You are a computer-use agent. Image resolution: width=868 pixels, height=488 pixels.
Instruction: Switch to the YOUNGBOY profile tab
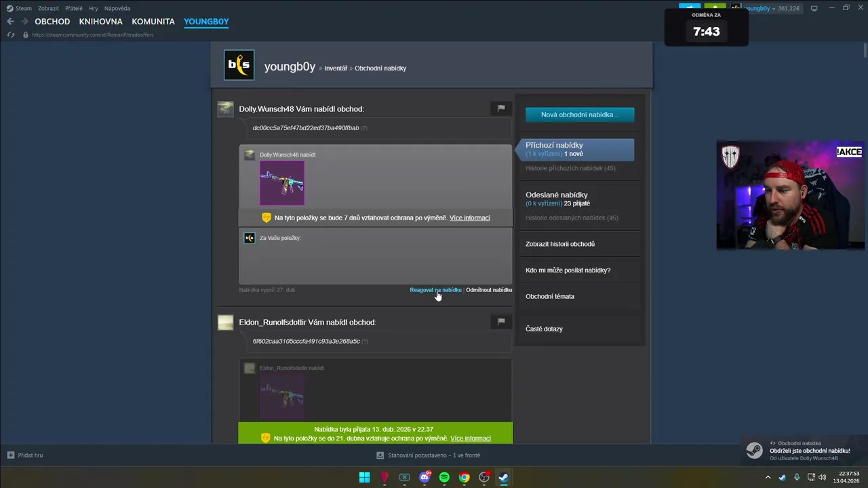coord(206,22)
